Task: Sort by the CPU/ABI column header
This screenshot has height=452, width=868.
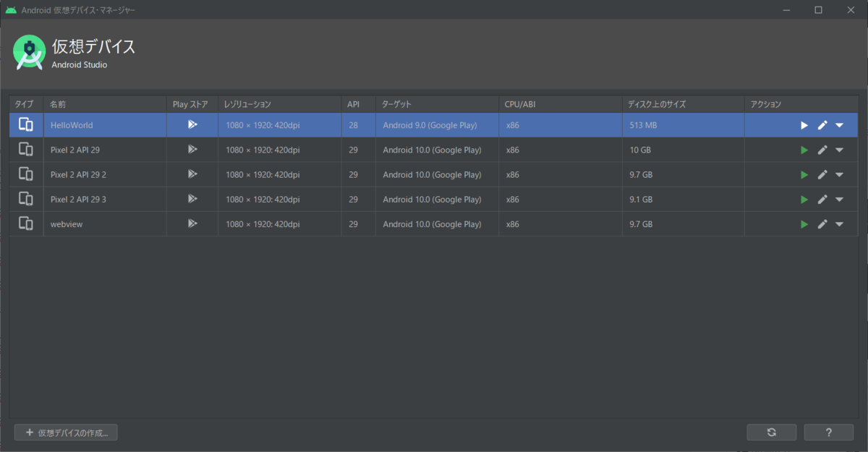Action: [x=561, y=104]
